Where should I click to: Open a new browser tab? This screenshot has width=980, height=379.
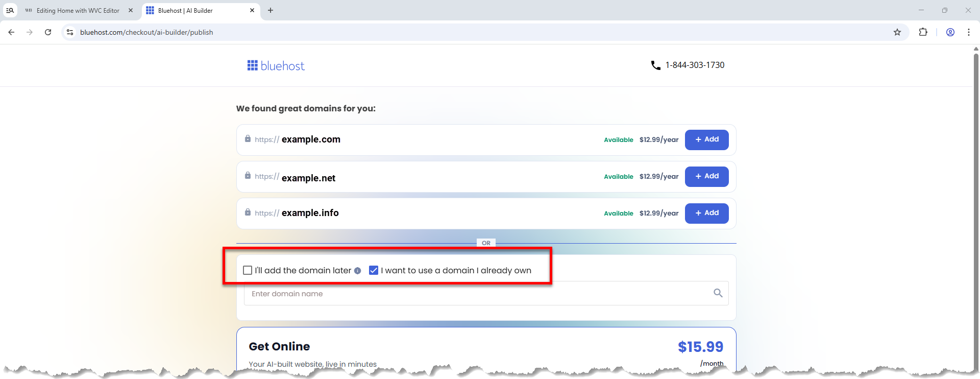click(x=271, y=10)
